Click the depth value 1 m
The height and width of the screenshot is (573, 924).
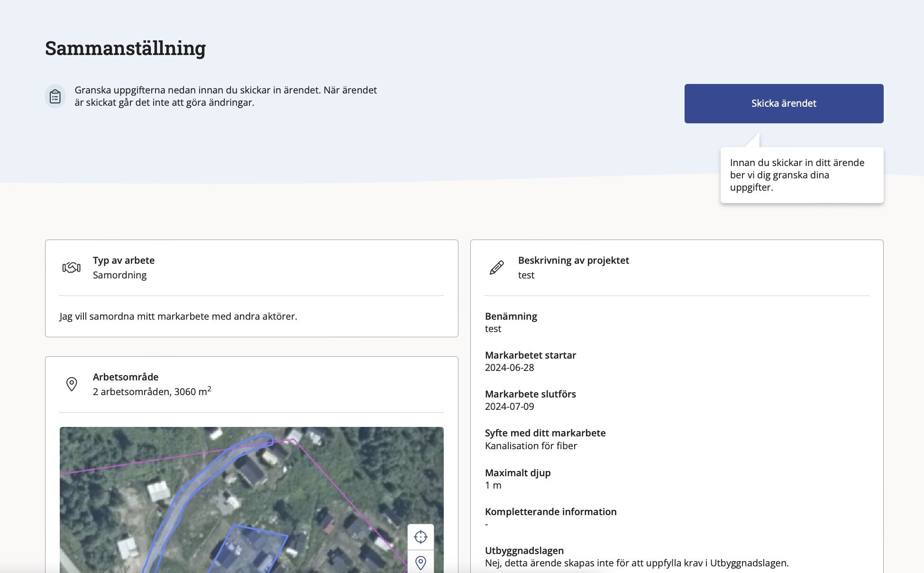493,485
